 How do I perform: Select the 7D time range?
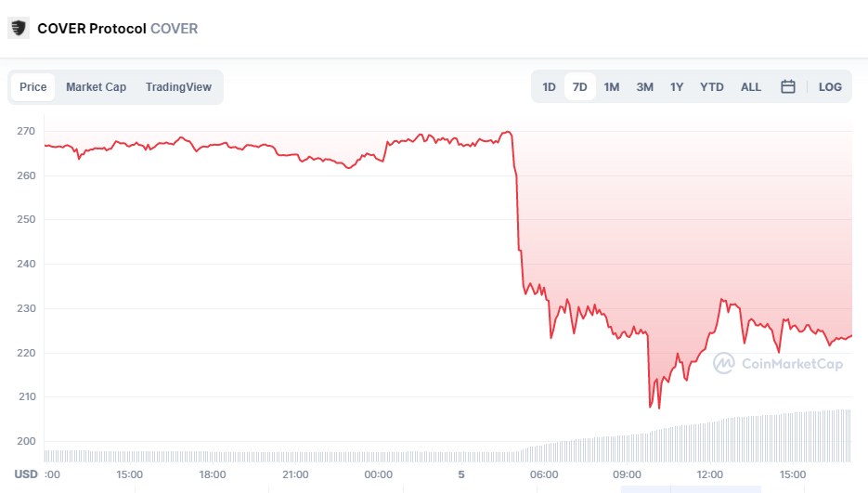(x=580, y=87)
